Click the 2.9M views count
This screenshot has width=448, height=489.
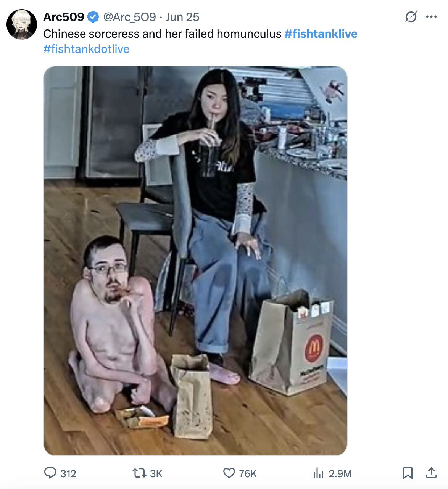340,473
